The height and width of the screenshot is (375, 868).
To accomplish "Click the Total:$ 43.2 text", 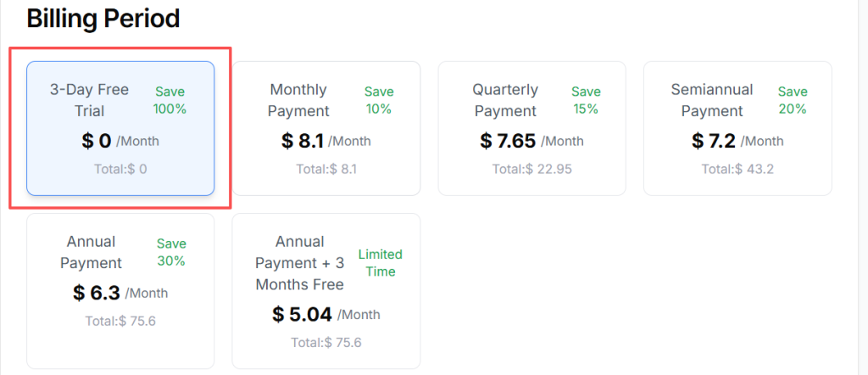I will pyautogui.click(x=737, y=169).
